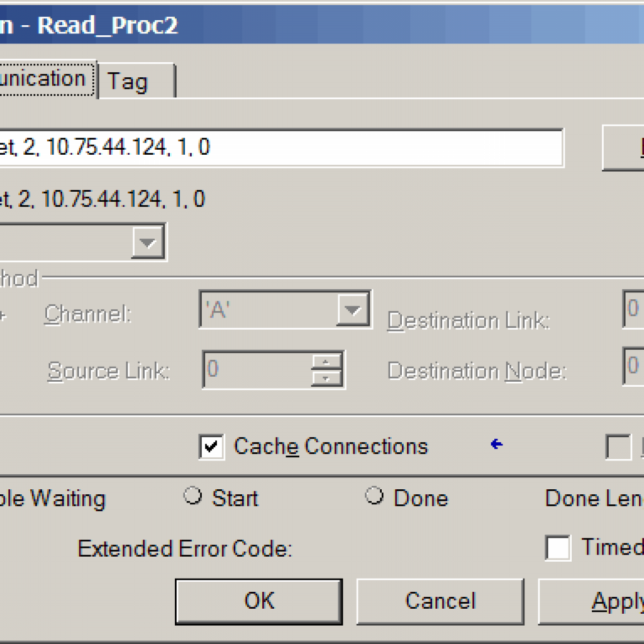Image resolution: width=644 pixels, height=644 pixels.
Task: Confirm the dialog with OK
Action: (258, 601)
